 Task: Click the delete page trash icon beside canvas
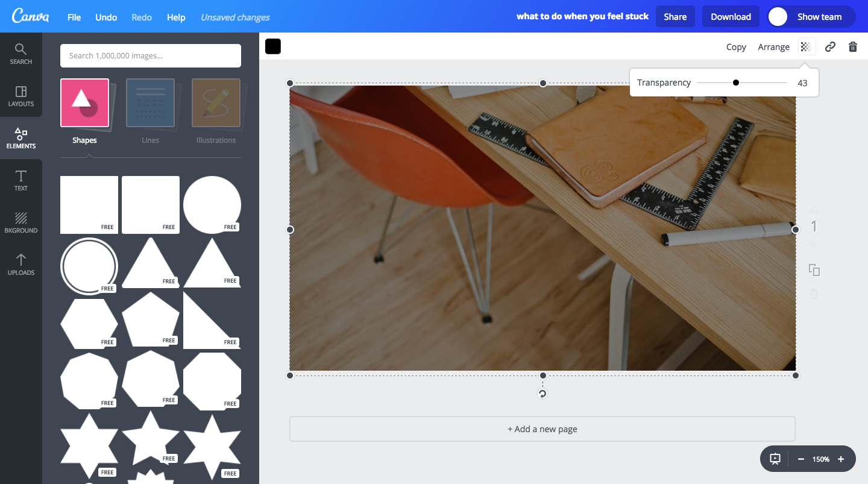click(814, 294)
